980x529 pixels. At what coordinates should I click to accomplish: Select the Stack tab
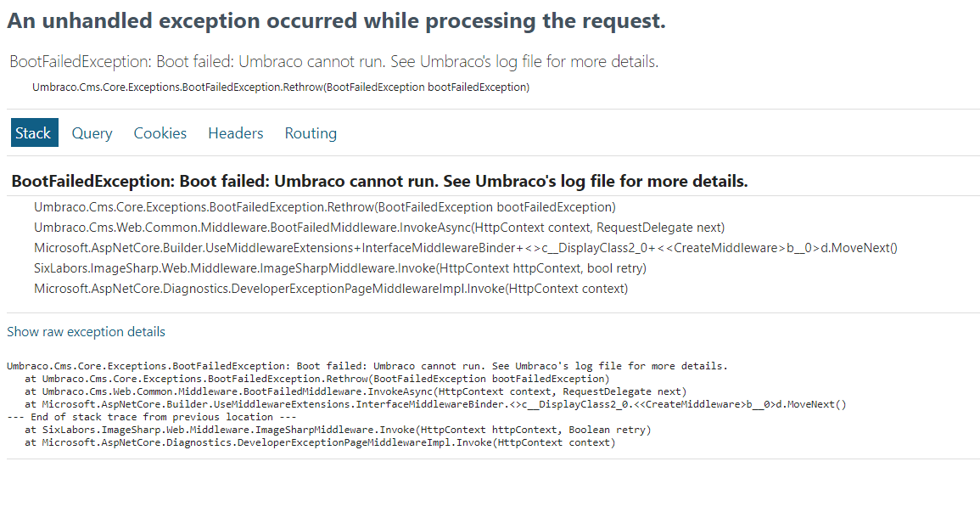pyautogui.click(x=35, y=132)
